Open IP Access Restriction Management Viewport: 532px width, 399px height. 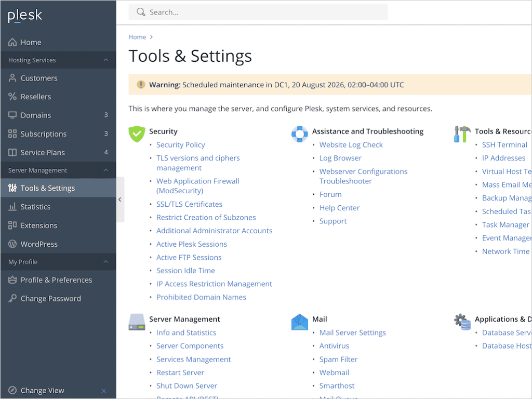click(x=214, y=284)
